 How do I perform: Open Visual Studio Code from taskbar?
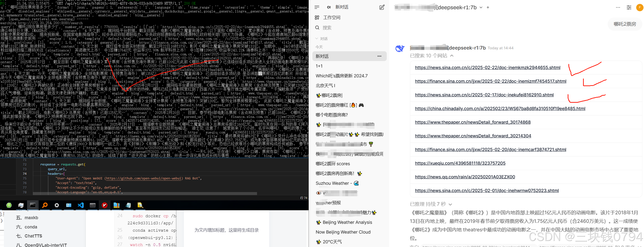pyautogui.click(x=80, y=205)
